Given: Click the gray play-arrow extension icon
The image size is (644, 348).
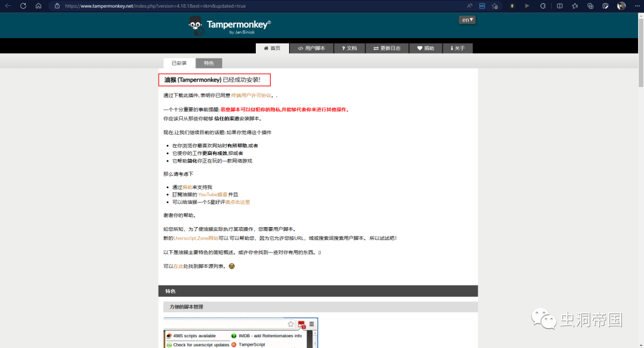Looking at the screenshot, I should (527, 6).
